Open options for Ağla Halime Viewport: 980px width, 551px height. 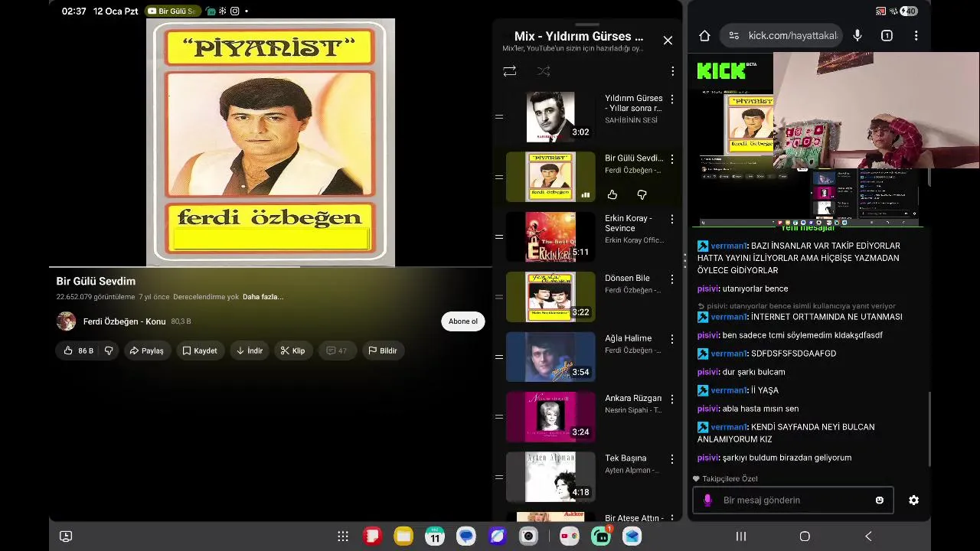(672, 339)
